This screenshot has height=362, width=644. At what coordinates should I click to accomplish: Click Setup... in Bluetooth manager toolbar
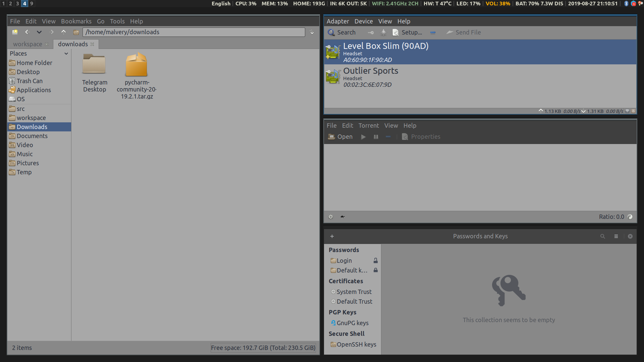(407, 33)
